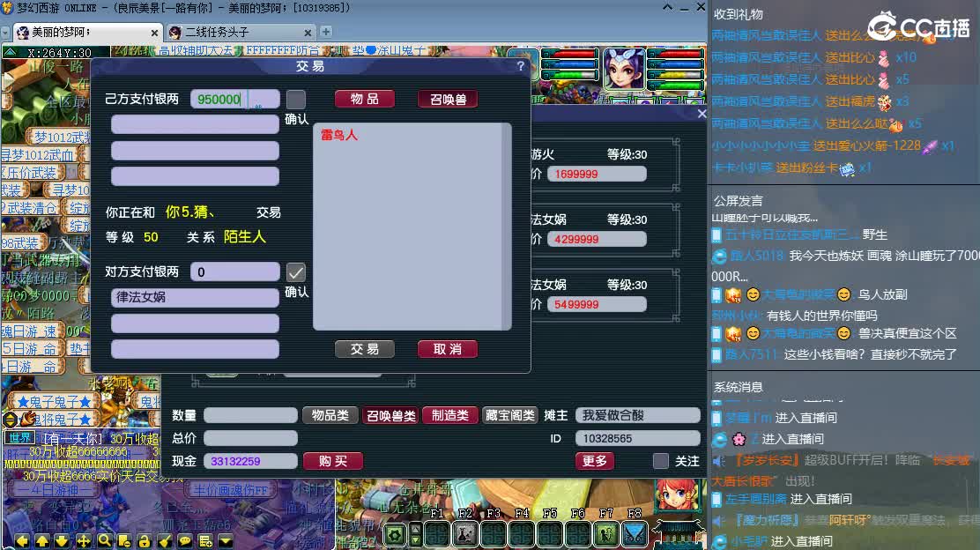Open the speech bubble chat icon

tap(185, 541)
